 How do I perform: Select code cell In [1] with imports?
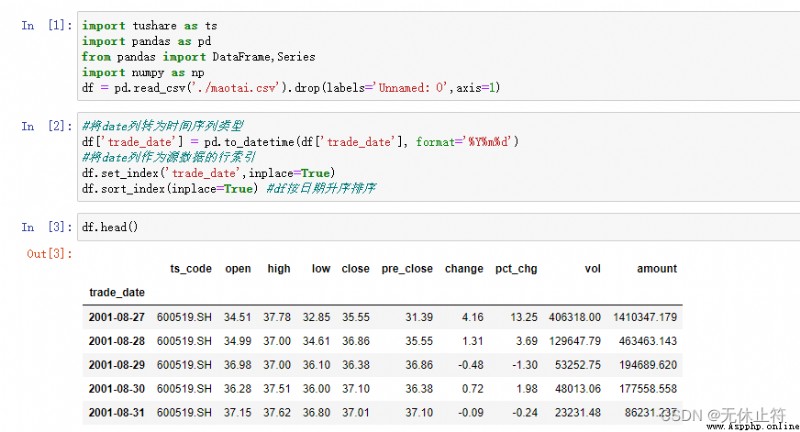(x=439, y=56)
